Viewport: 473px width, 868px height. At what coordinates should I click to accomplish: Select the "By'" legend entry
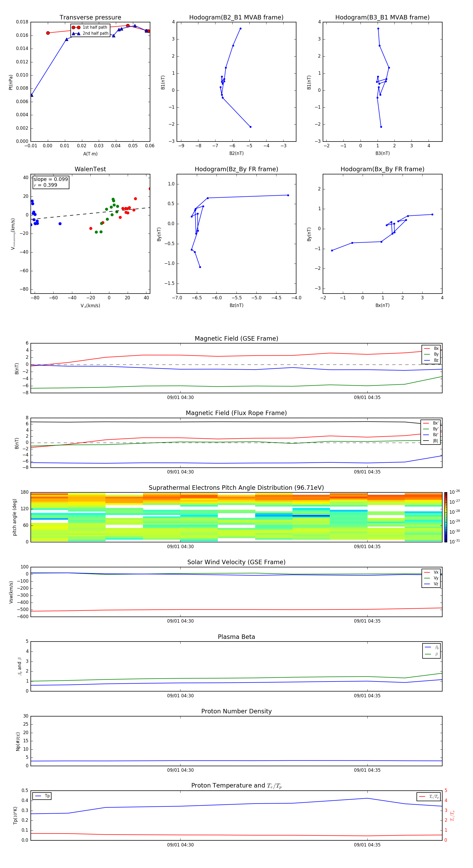(x=431, y=429)
